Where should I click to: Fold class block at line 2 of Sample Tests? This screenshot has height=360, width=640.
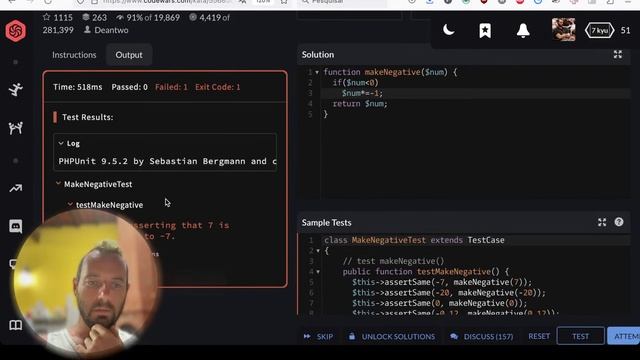[318, 251]
